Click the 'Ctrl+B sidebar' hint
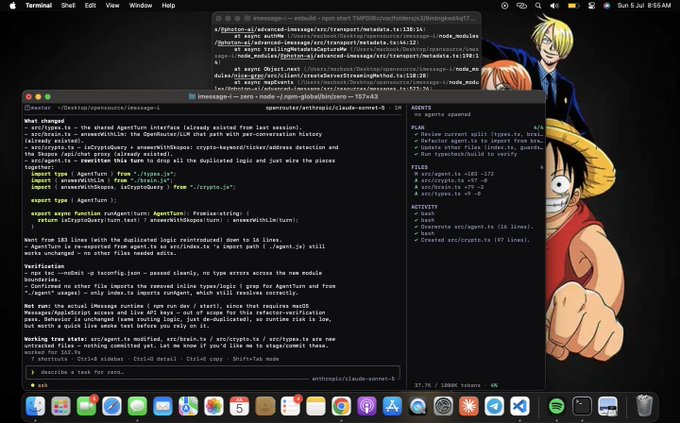This screenshot has height=423, width=680. click(100, 359)
